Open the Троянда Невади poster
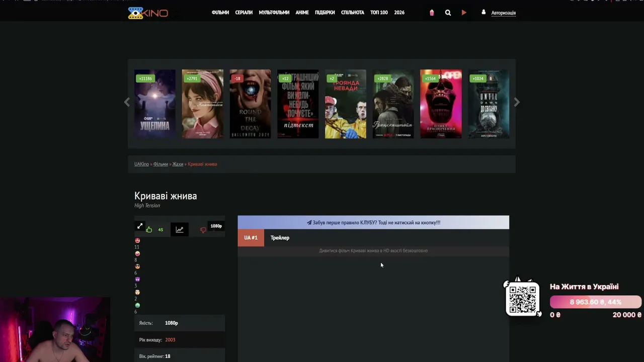The width and height of the screenshot is (644, 362). tap(346, 104)
